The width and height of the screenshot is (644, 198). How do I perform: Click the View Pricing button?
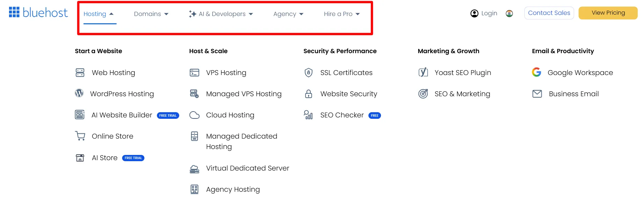pos(608,13)
